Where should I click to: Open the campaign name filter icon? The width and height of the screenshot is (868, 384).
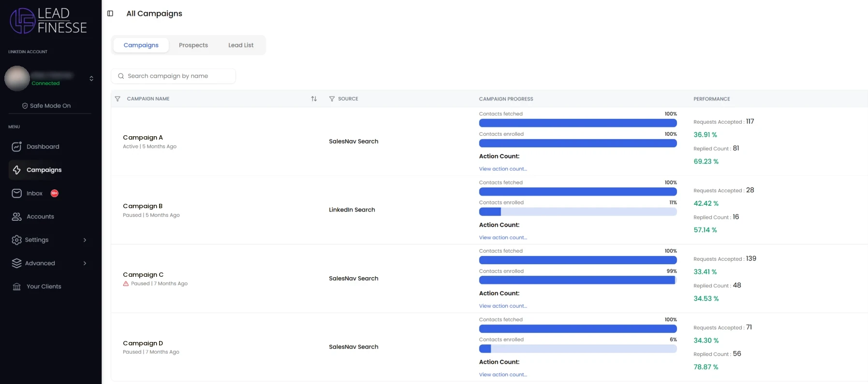point(118,99)
